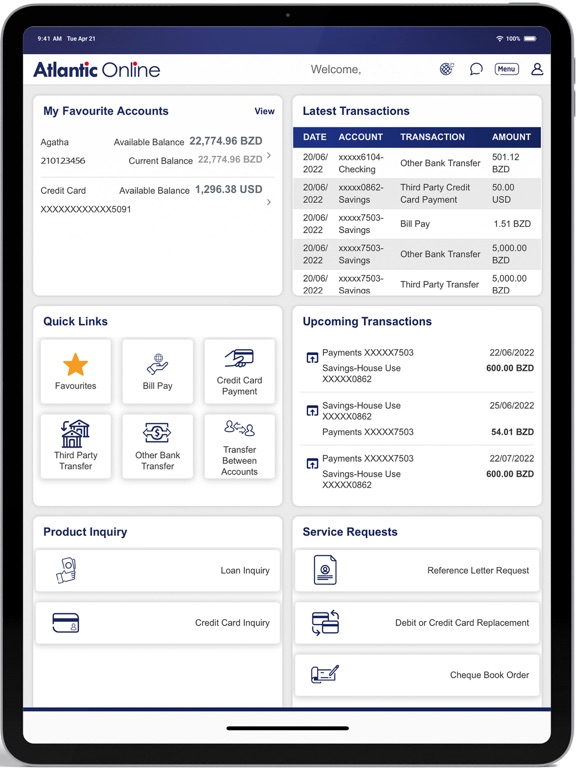Viewport: 576px width, 768px height.
Task: Click the 1,296.38 USD available balance
Action: click(x=229, y=190)
